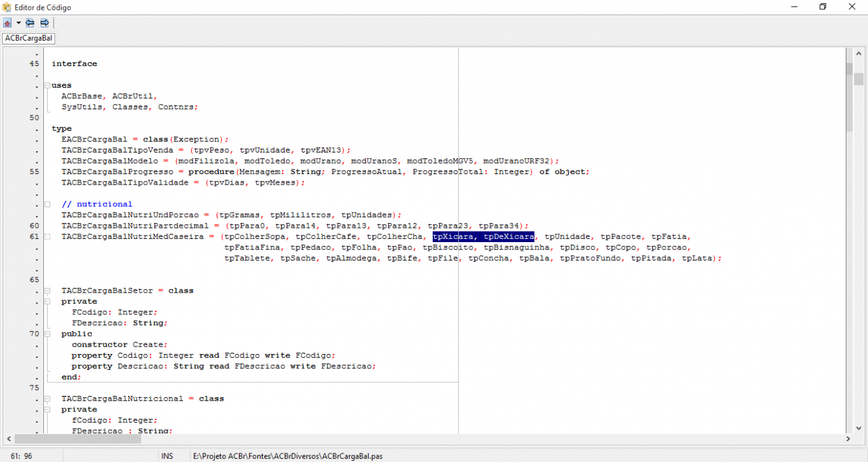Click 'tpMililitros' enum value
The width and height of the screenshot is (868, 462).
pyautogui.click(x=300, y=215)
